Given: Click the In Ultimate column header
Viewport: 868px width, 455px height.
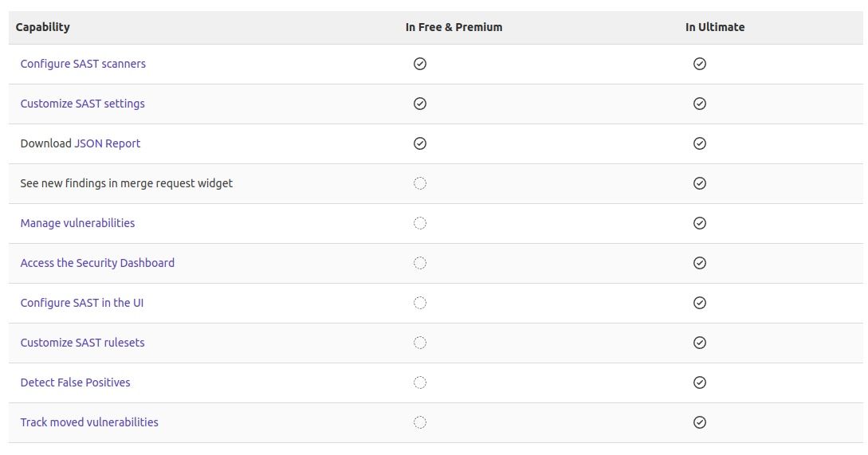Looking at the screenshot, I should pos(715,27).
